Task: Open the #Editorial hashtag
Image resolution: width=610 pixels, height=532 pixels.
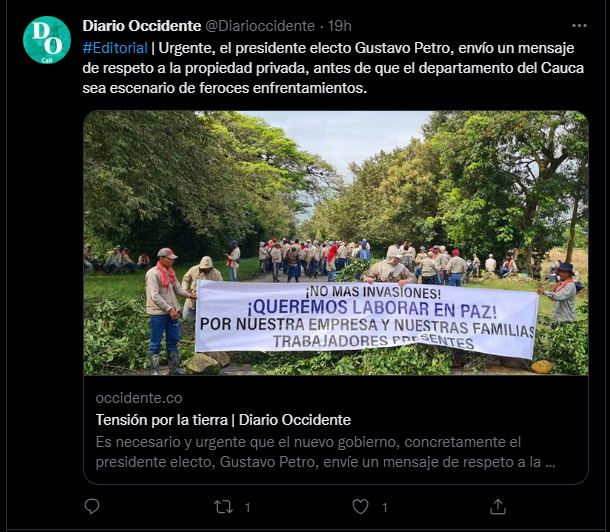Action: click(115, 48)
